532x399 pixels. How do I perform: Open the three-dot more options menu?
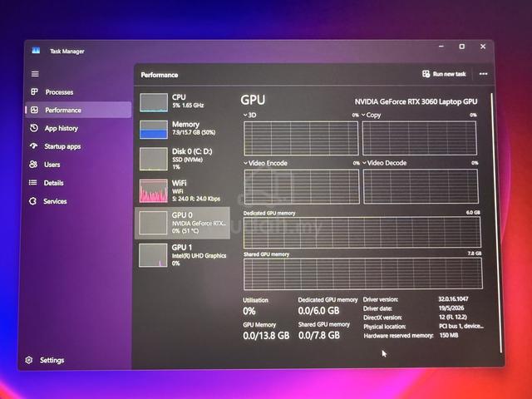pos(483,74)
